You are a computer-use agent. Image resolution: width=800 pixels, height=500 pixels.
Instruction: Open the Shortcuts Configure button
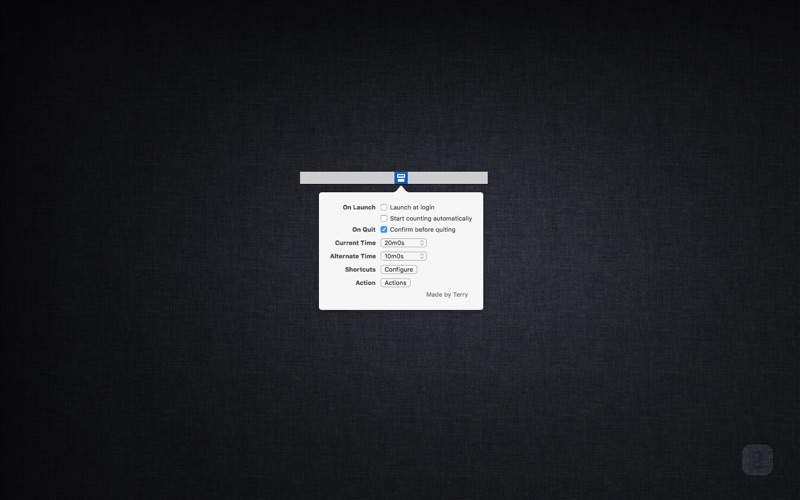tap(398, 269)
